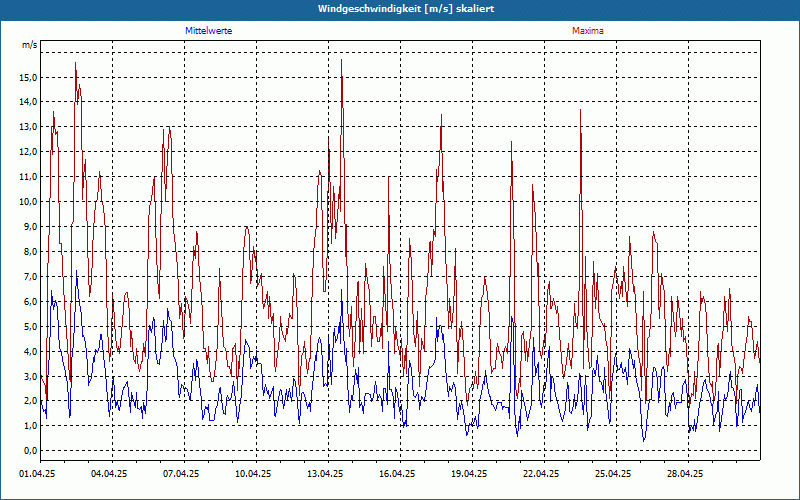Click the 01.04.25 date label

[37, 474]
